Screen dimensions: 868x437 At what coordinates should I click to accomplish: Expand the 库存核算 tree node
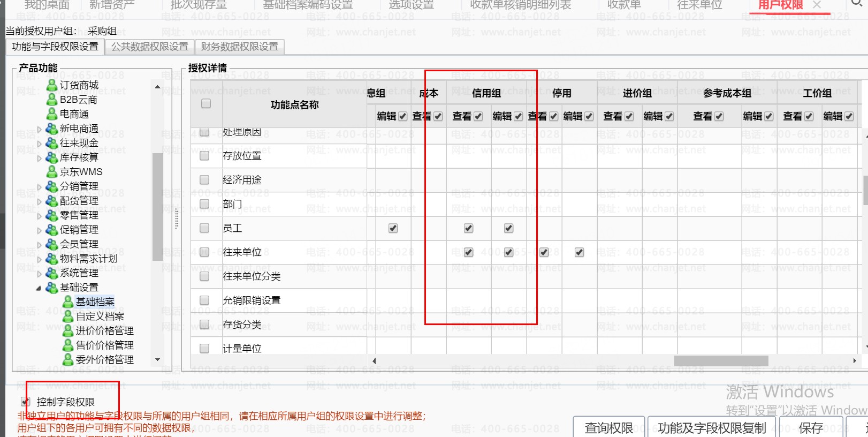tap(39, 158)
